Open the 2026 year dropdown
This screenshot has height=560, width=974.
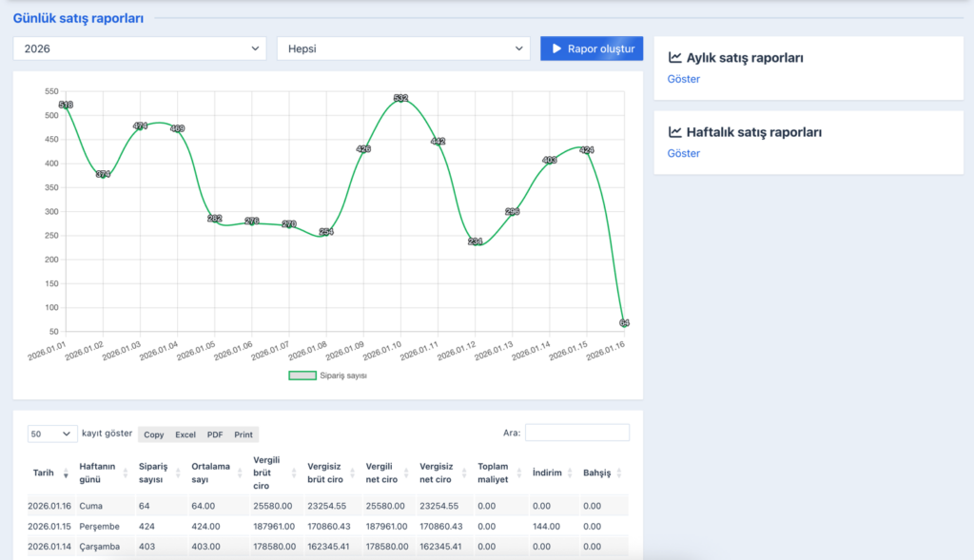[140, 48]
